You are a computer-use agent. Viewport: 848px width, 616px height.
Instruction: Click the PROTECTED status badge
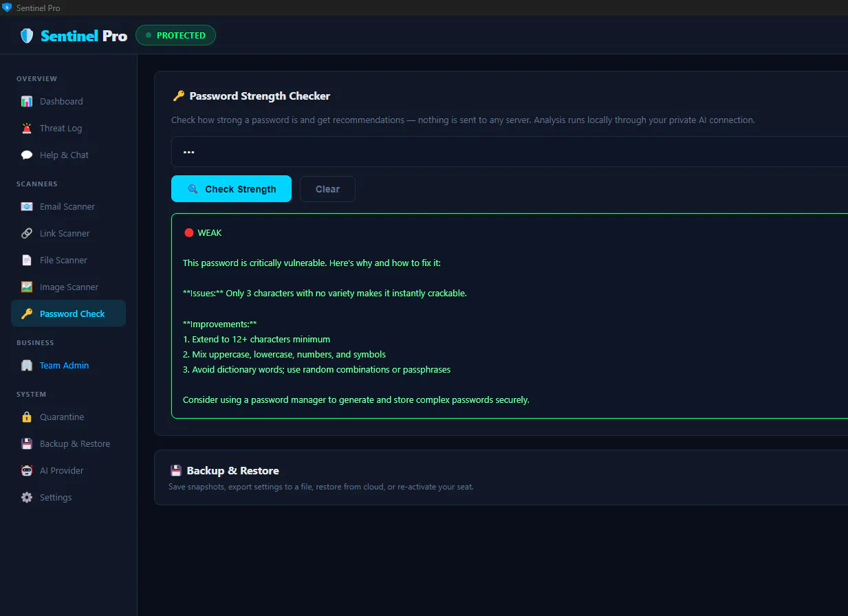175,35
